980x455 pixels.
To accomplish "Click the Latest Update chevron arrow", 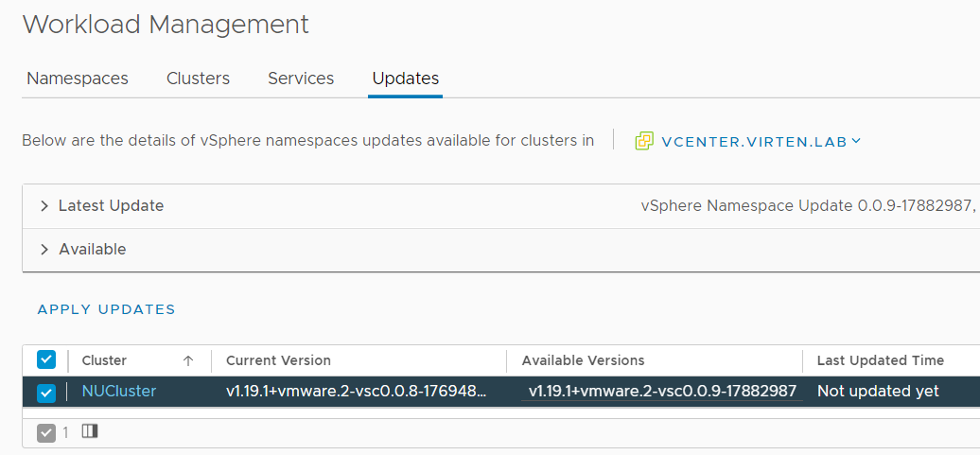I will point(44,206).
